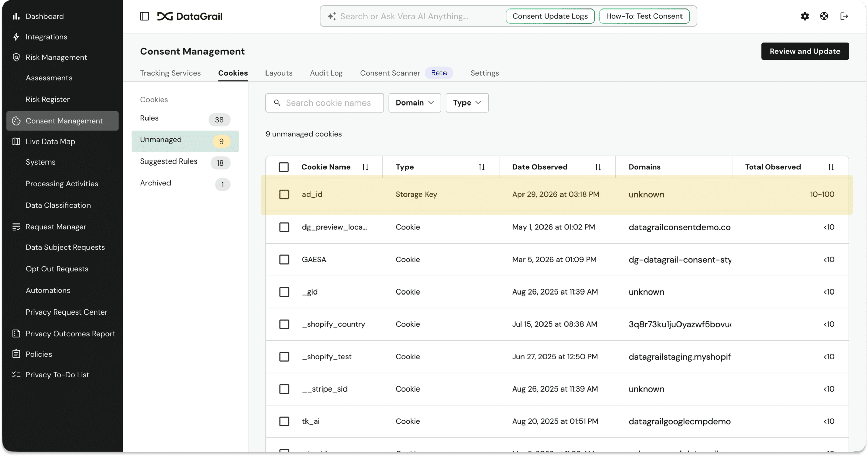Click the Consent Management cookie icon
This screenshot has width=868, height=456.
click(x=16, y=121)
